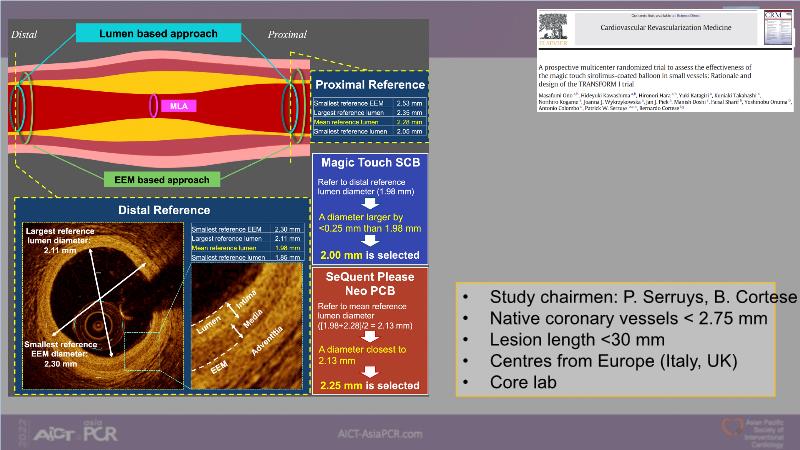Select the 'Lumen based approach' cyan label

157,34
